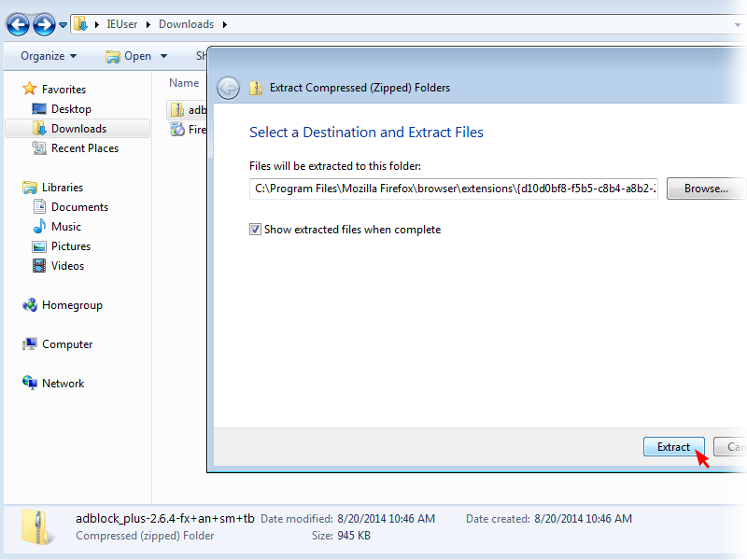Click the Downloads folder icon in sidebar
This screenshot has height=560, width=747.
pyautogui.click(x=39, y=129)
